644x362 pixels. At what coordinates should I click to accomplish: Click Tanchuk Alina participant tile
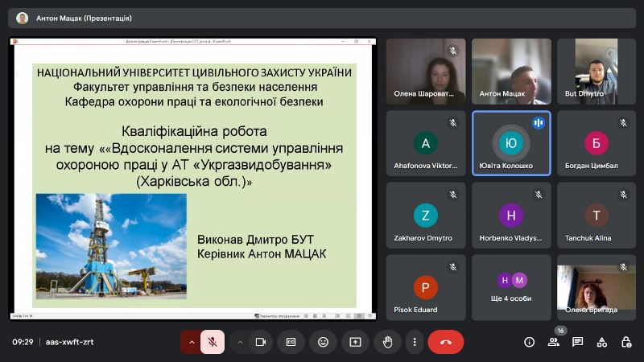point(597,216)
